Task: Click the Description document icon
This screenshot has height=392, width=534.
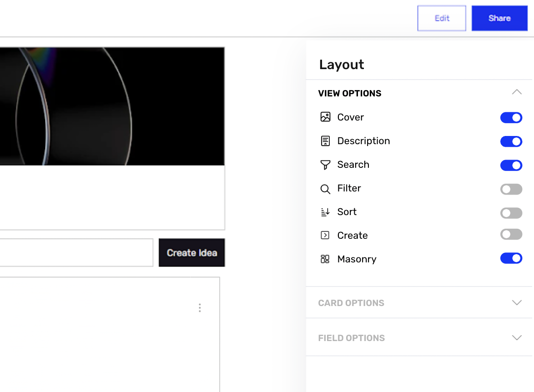Action: (325, 141)
